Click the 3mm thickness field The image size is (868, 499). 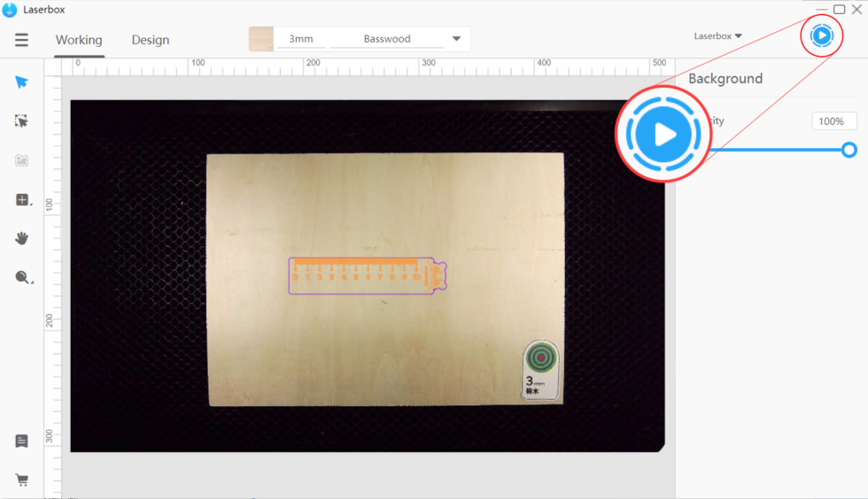tap(301, 39)
